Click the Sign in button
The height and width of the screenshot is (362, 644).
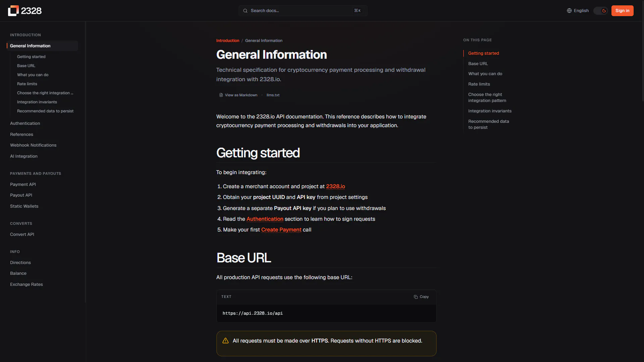point(622,11)
